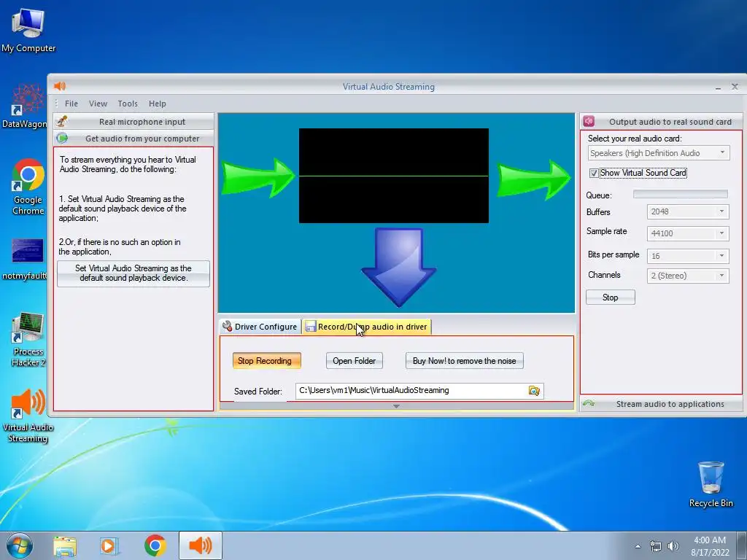
Task: Click the audio waveform display
Action: tap(393, 175)
